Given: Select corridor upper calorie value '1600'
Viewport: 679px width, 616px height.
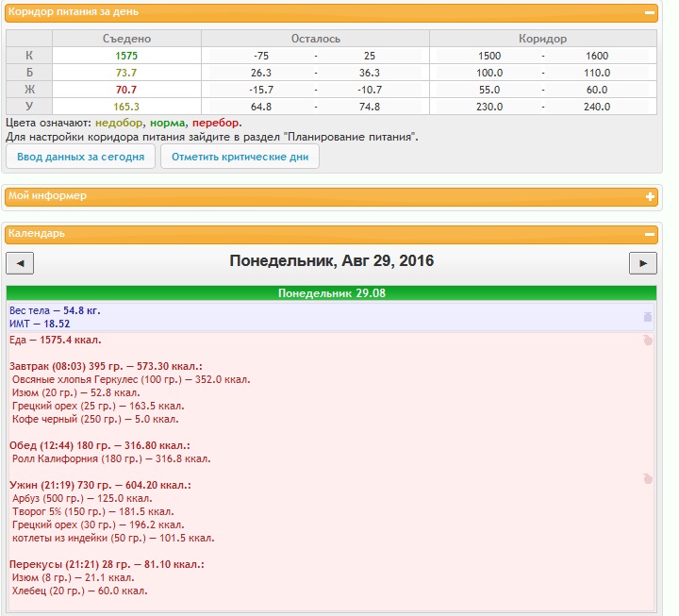Looking at the screenshot, I should click(597, 56).
